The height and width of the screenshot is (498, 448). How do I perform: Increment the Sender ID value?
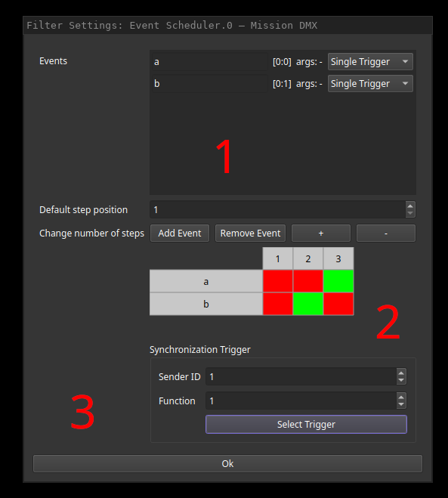[x=401, y=373]
